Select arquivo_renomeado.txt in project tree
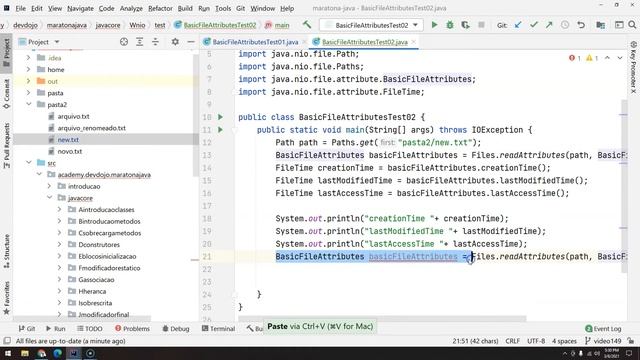 (91, 128)
